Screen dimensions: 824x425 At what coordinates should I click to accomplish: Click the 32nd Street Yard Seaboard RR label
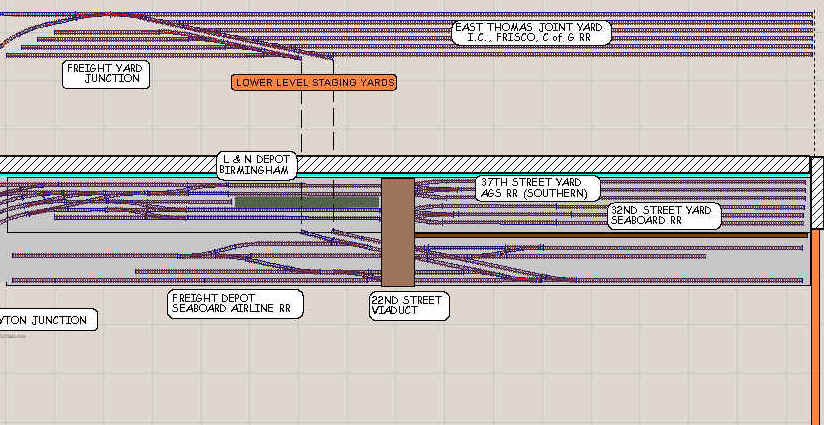pos(664,216)
